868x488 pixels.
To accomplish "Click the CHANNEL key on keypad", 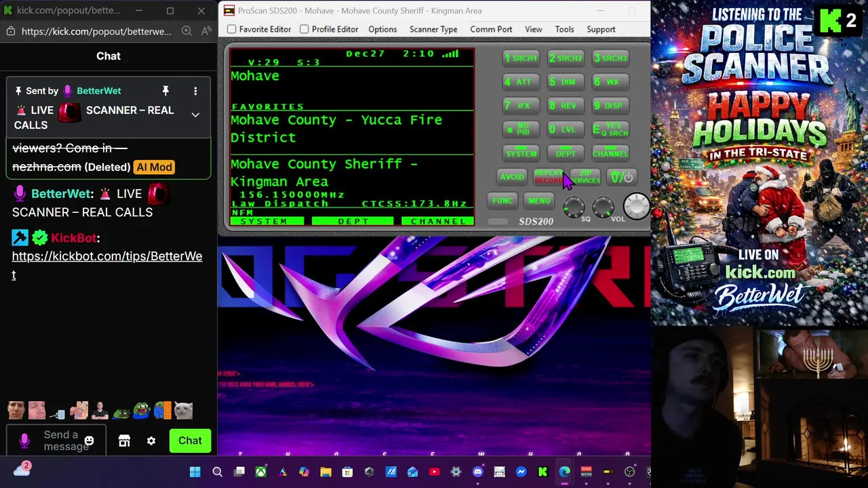I will 610,153.
